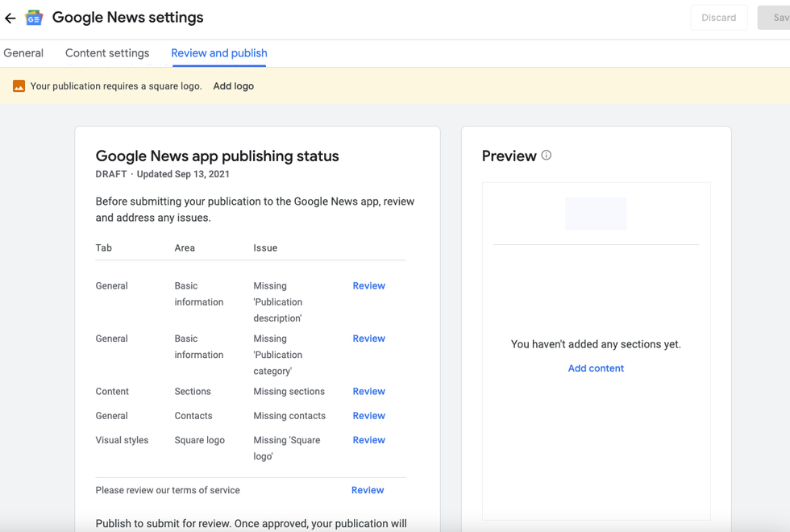Review missing Publication description issue
The image size is (790, 532).
(x=368, y=286)
